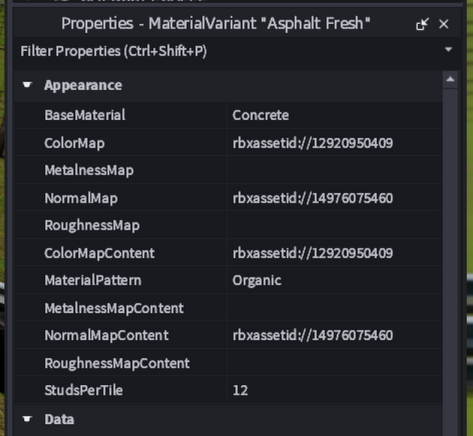
Task: Collapse the Data section
Action: (27, 419)
